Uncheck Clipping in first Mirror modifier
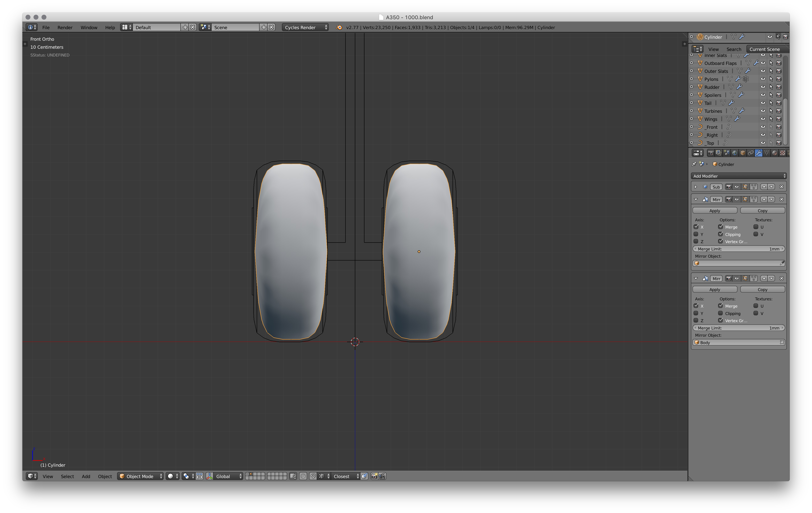Image resolution: width=812 pixels, height=513 pixels. pyautogui.click(x=721, y=234)
